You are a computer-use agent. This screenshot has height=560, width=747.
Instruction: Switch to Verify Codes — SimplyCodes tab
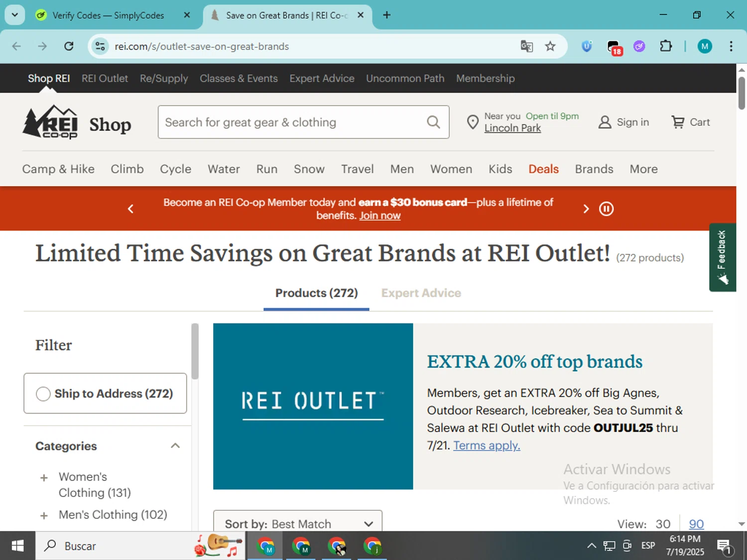click(x=108, y=15)
